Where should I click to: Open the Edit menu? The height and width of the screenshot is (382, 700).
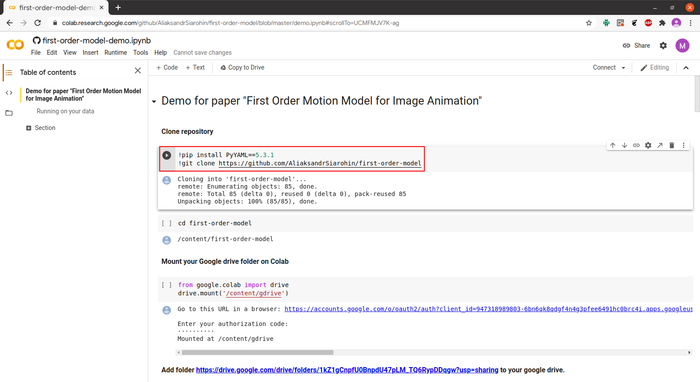click(52, 53)
